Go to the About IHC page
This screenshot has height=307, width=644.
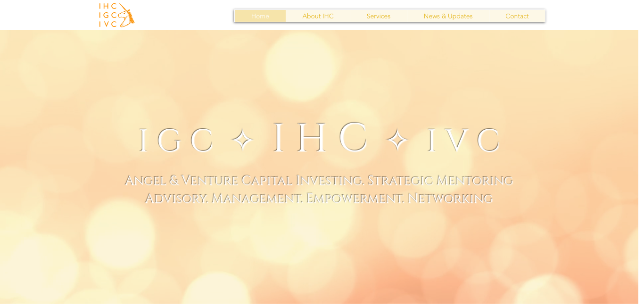(318, 16)
